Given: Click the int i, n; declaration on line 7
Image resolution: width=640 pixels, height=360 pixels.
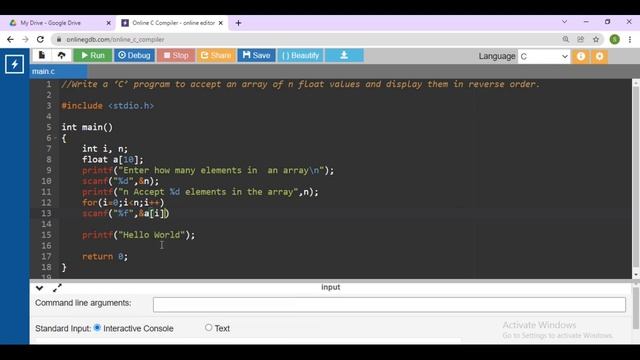Looking at the screenshot, I should point(105,149).
